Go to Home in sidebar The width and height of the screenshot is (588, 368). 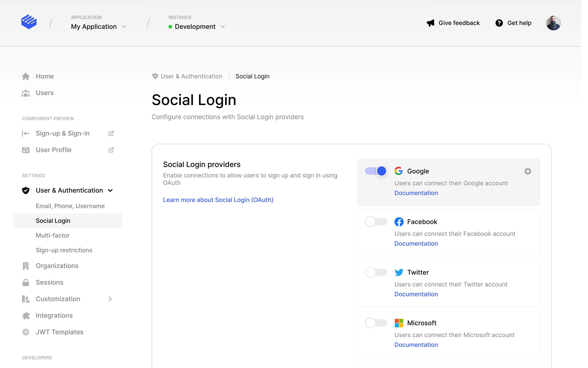pyautogui.click(x=45, y=76)
